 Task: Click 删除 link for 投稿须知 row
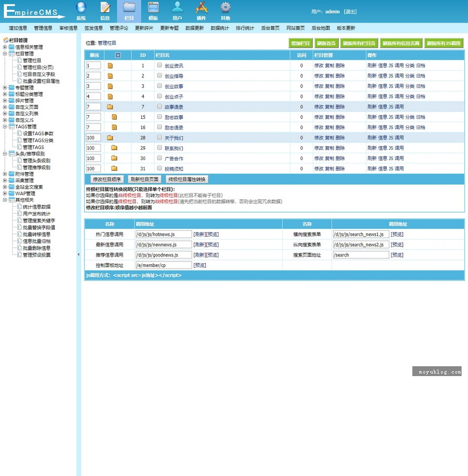point(340,169)
